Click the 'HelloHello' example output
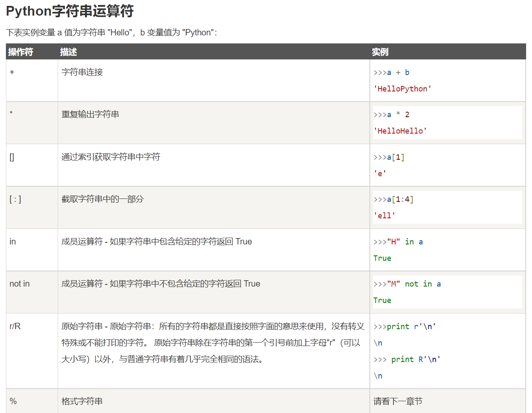The height and width of the screenshot is (413, 532). point(400,131)
